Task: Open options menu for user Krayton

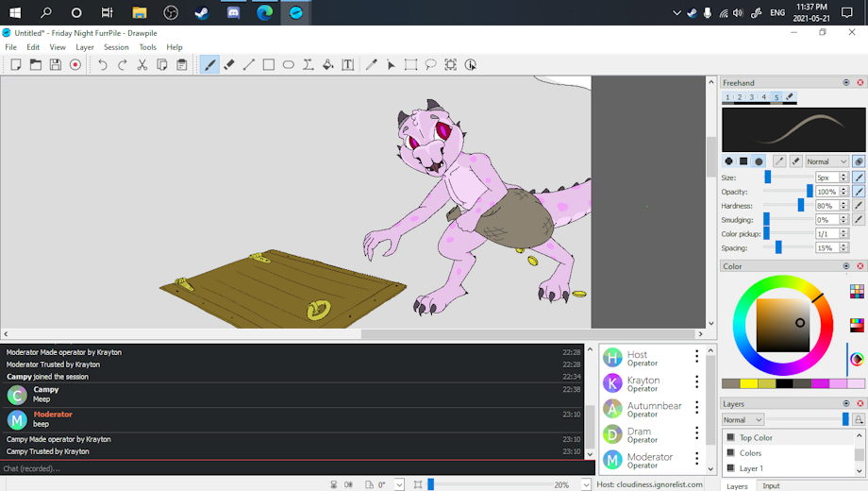Action: (697, 382)
